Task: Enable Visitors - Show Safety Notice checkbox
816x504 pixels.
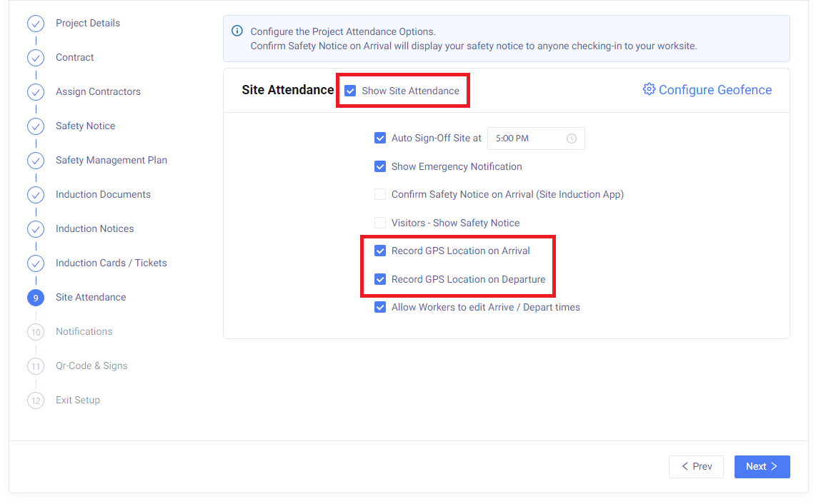Action: click(x=380, y=223)
